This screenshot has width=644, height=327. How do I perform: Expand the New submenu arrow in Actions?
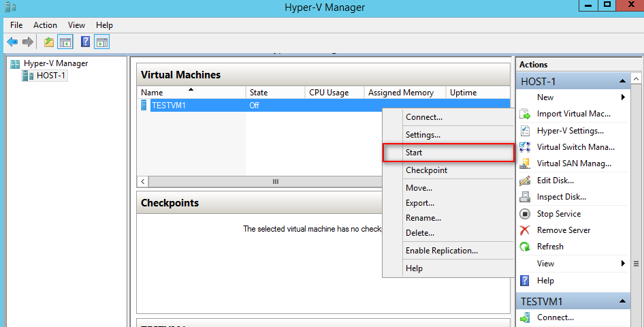click(623, 97)
